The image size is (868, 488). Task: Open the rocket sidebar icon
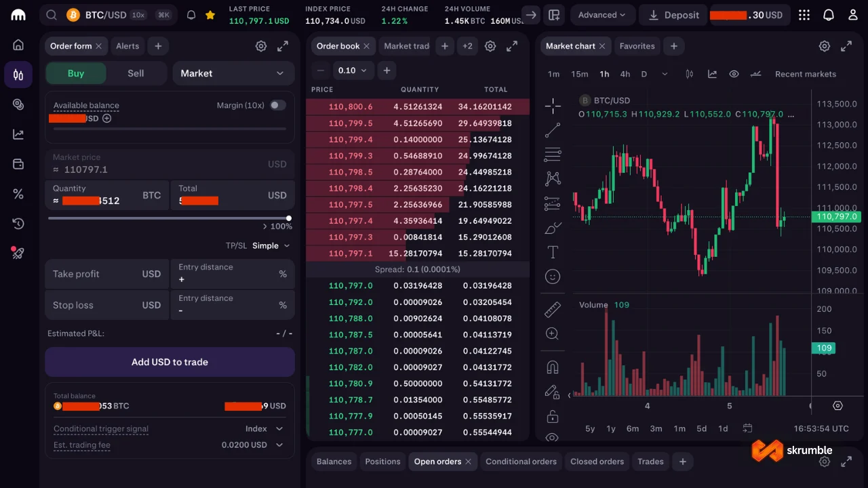[x=18, y=253]
